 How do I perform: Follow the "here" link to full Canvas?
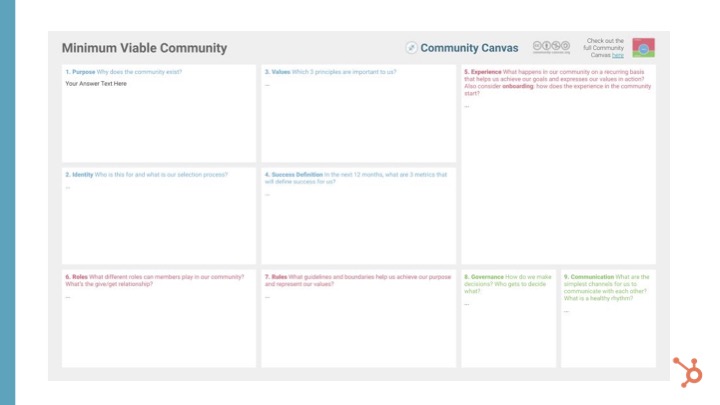[618, 55]
